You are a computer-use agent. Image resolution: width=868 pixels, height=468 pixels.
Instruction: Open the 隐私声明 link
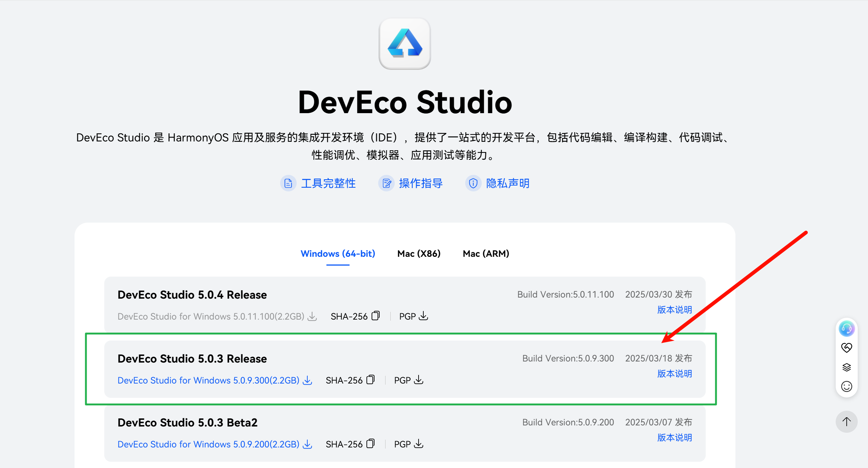click(x=508, y=183)
